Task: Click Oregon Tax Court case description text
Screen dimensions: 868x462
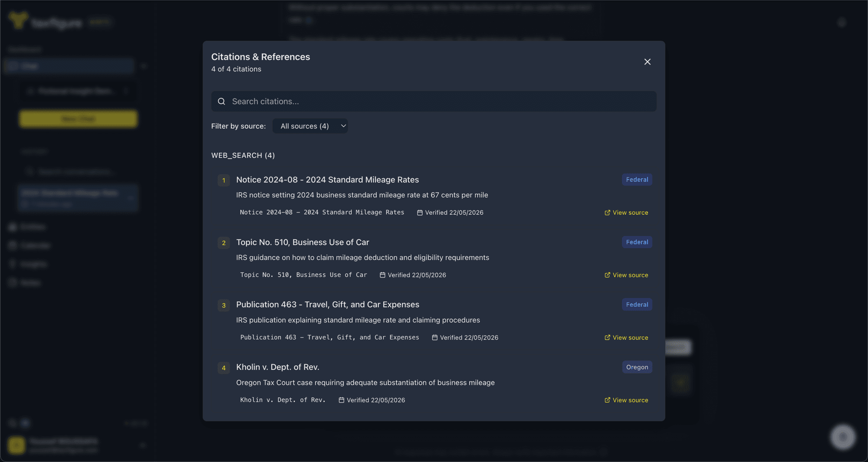Action: 365,383
